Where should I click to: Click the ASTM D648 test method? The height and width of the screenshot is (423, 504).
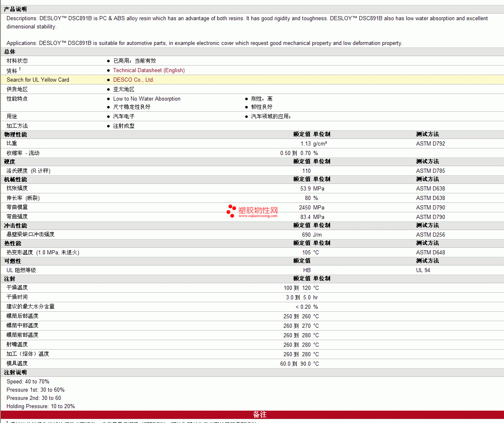[x=431, y=253]
